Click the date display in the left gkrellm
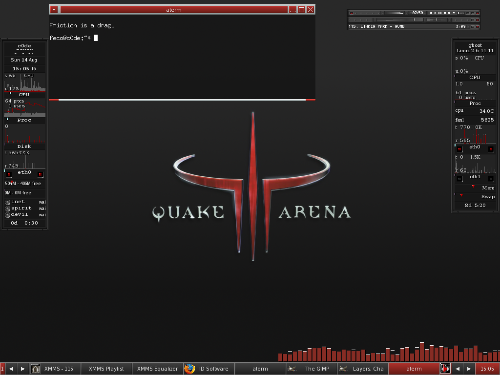Image resolution: width=500 pixels, height=375 pixels. click(24, 60)
